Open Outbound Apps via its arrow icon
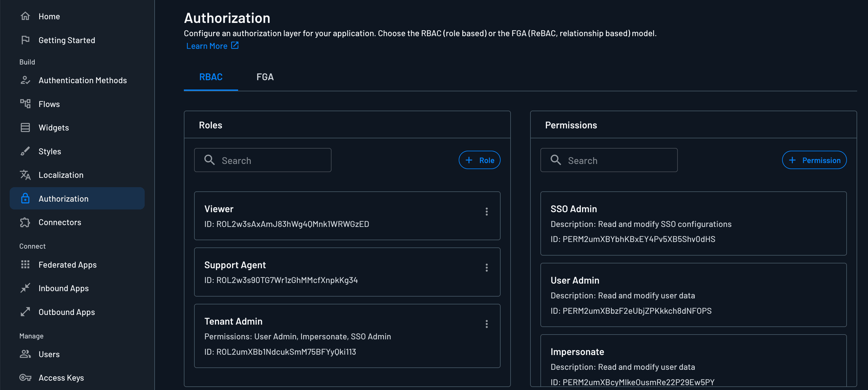The height and width of the screenshot is (390, 868). pos(25,312)
